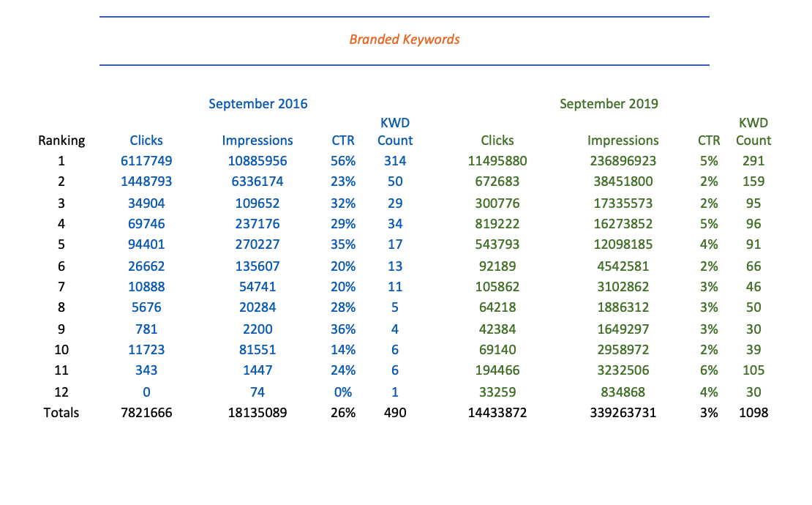812x505 pixels.
Task: Click 2016 impressions value 10885956
Action: point(257,161)
